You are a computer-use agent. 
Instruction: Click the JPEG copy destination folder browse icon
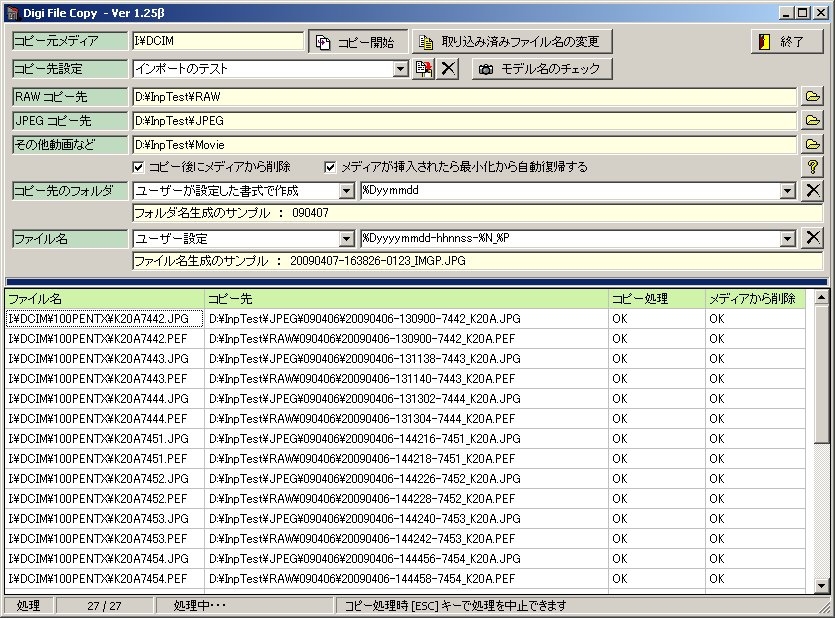click(x=813, y=120)
